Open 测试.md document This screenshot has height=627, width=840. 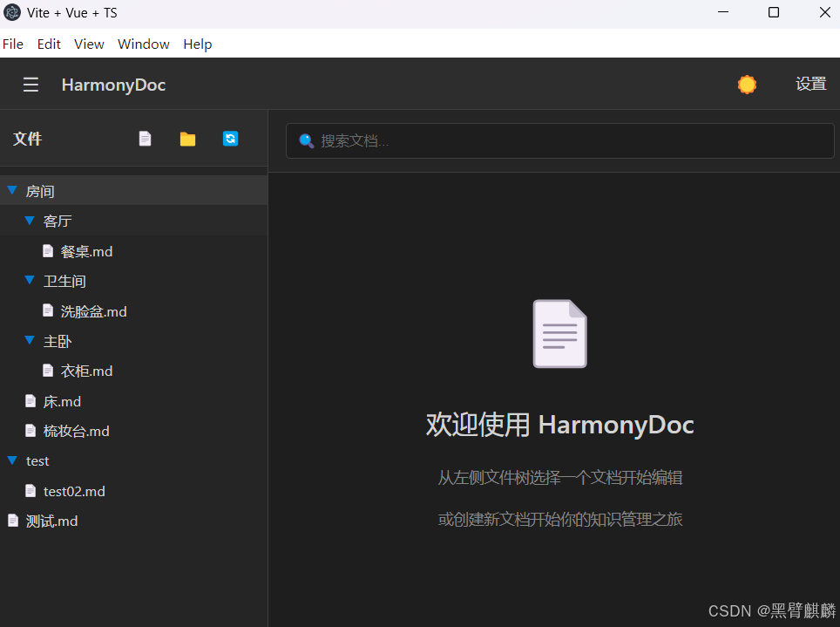[x=52, y=521]
